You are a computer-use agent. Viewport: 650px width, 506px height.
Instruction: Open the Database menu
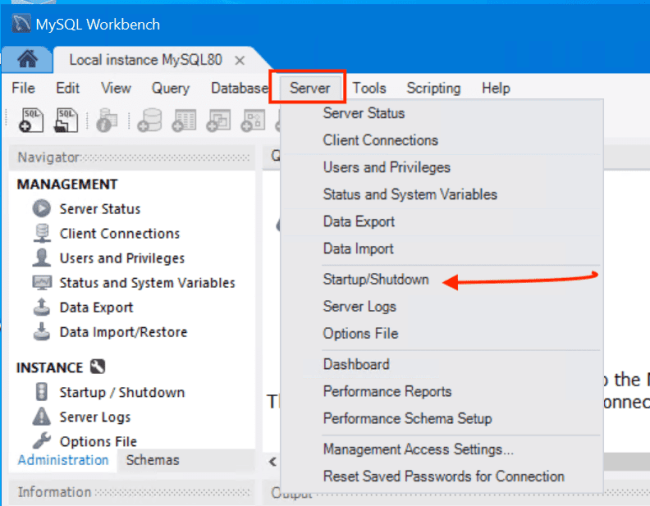(x=240, y=88)
